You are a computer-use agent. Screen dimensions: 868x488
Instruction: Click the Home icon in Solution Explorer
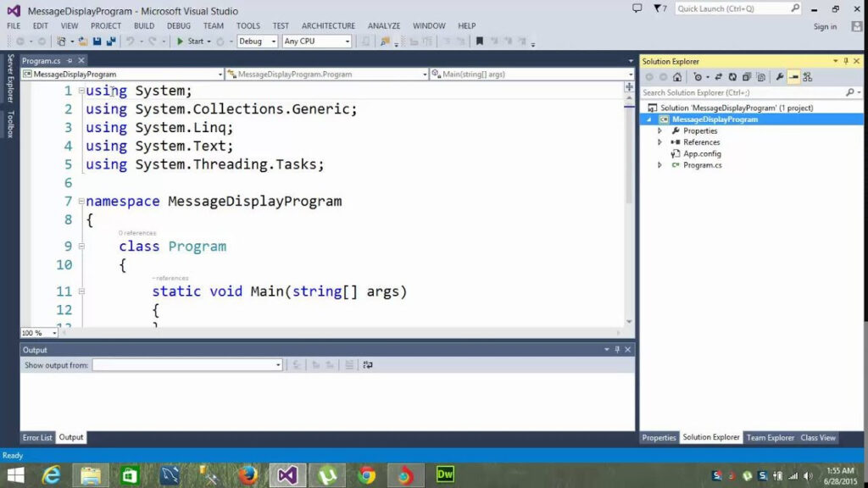677,77
